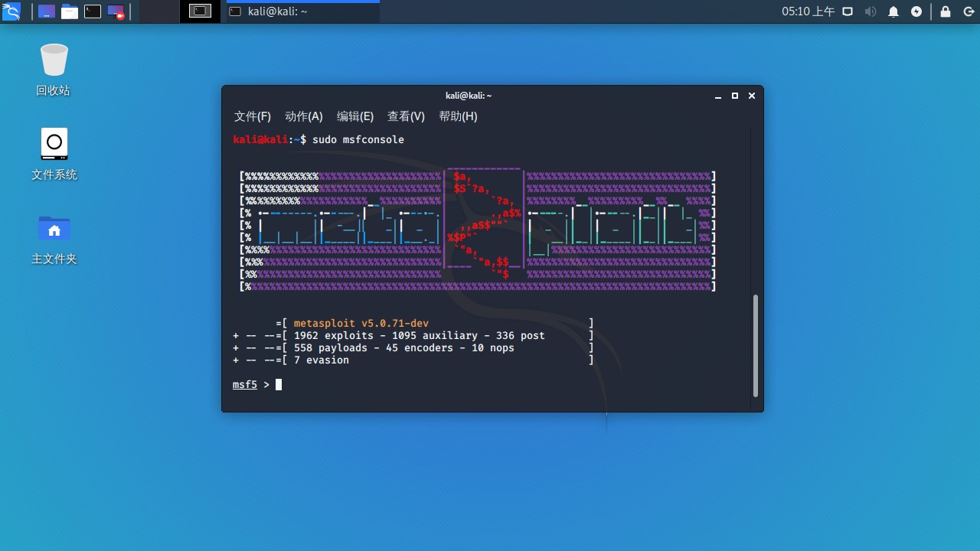
Task: Click the network display tray icon
Action: (x=848, y=11)
